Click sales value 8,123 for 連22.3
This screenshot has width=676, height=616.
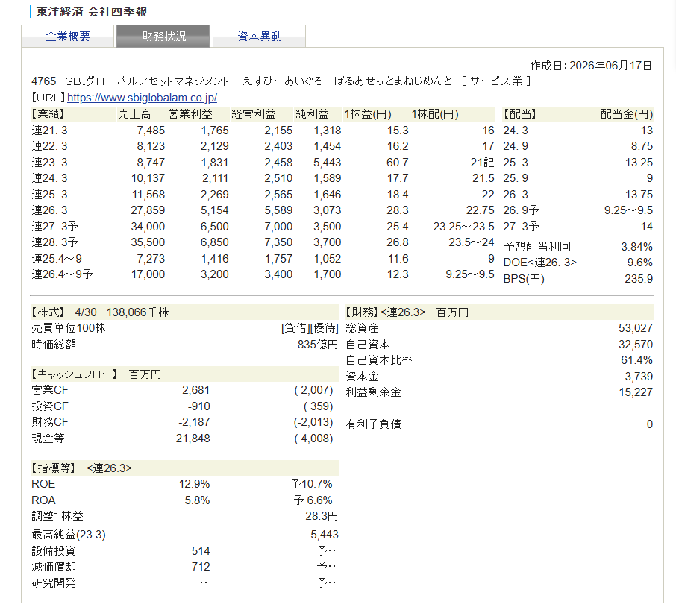151,146
